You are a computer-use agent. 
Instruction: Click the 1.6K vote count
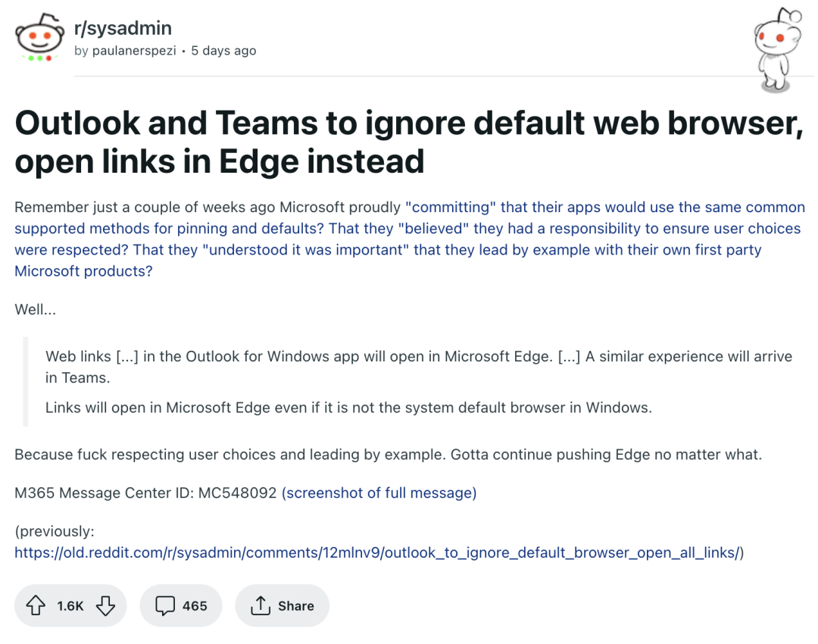70,606
